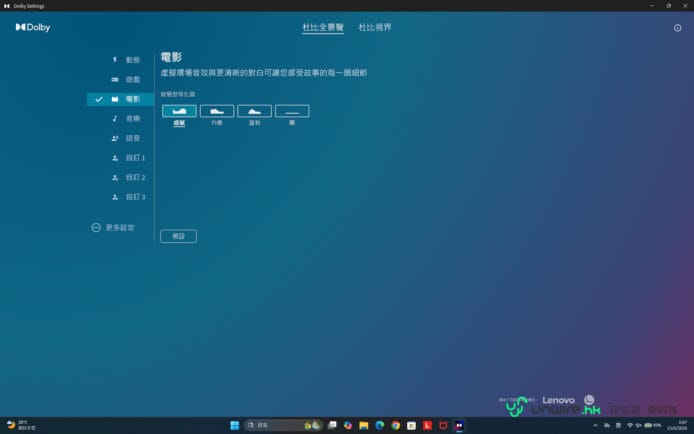
Task: Switch to the 杜比全景聲 (Dolby Atmos) tab
Action: coord(323,27)
